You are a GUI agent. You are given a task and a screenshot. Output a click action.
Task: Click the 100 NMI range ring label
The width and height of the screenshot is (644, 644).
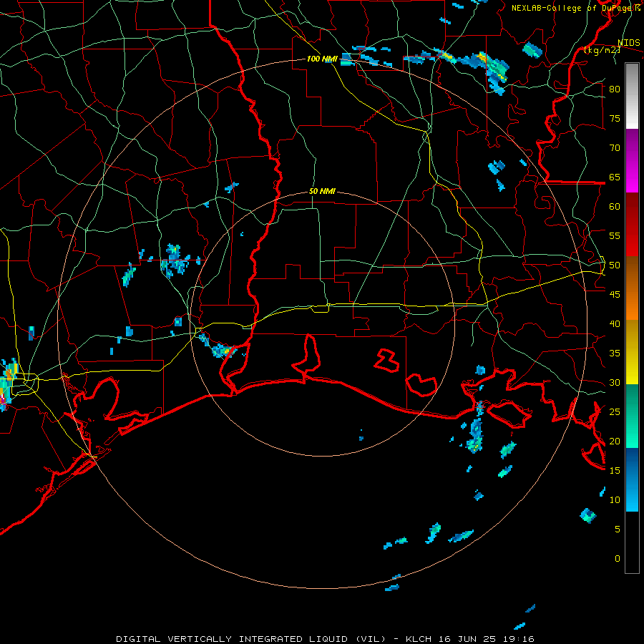click(x=322, y=59)
